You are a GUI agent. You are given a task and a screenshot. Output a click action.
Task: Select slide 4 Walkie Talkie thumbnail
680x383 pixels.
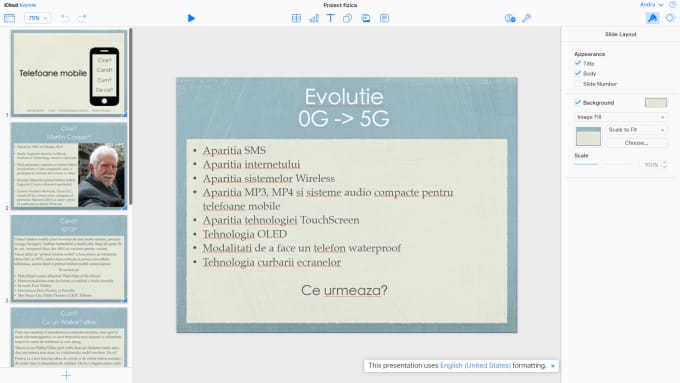69,337
